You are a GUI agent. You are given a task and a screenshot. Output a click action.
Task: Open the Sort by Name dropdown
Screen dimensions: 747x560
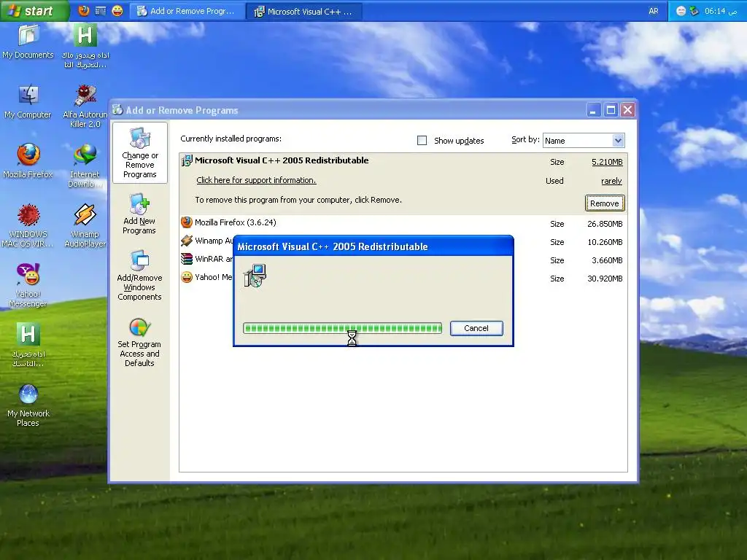[584, 141]
